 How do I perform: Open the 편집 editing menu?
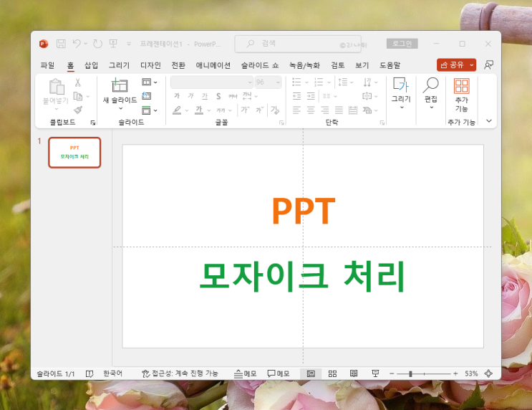(x=431, y=92)
